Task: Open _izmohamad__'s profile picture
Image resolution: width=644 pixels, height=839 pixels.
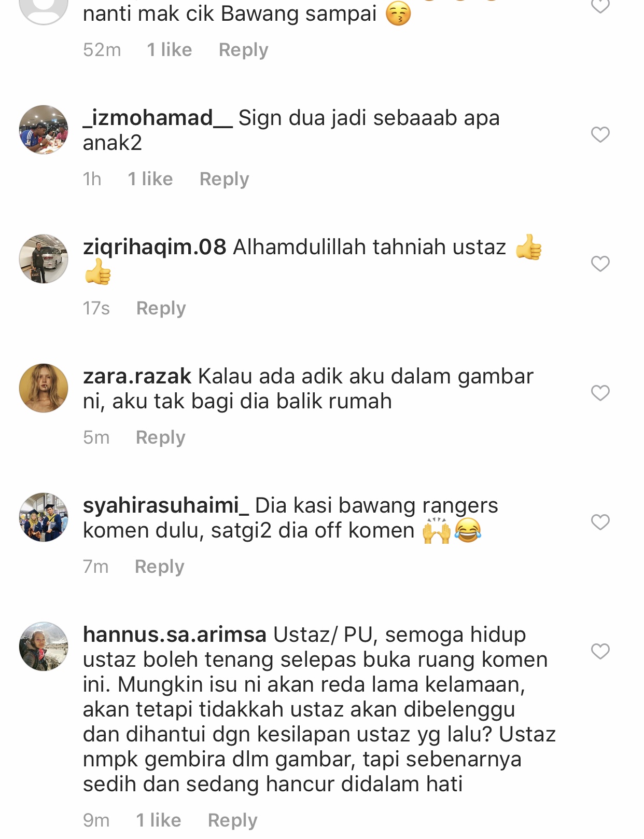Action: point(44,130)
